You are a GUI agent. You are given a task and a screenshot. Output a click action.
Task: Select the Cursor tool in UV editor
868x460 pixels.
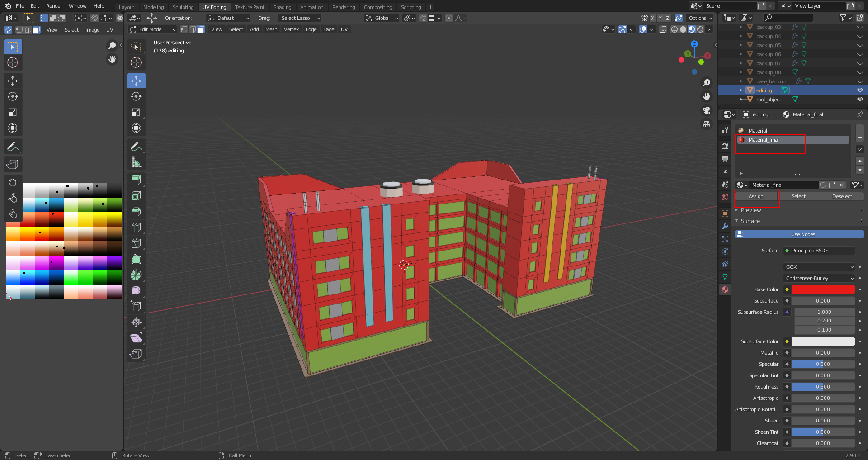click(13, 63)
